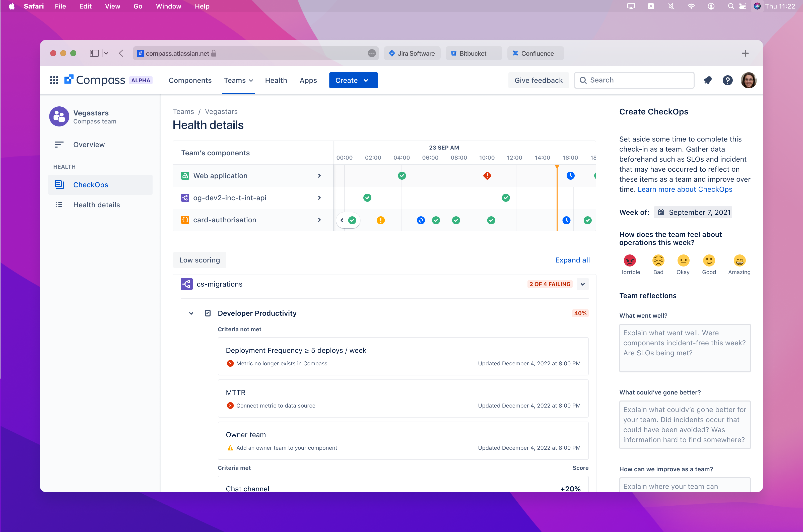Open the Atlassian app switcher grid icon

[x=54, y=80]
